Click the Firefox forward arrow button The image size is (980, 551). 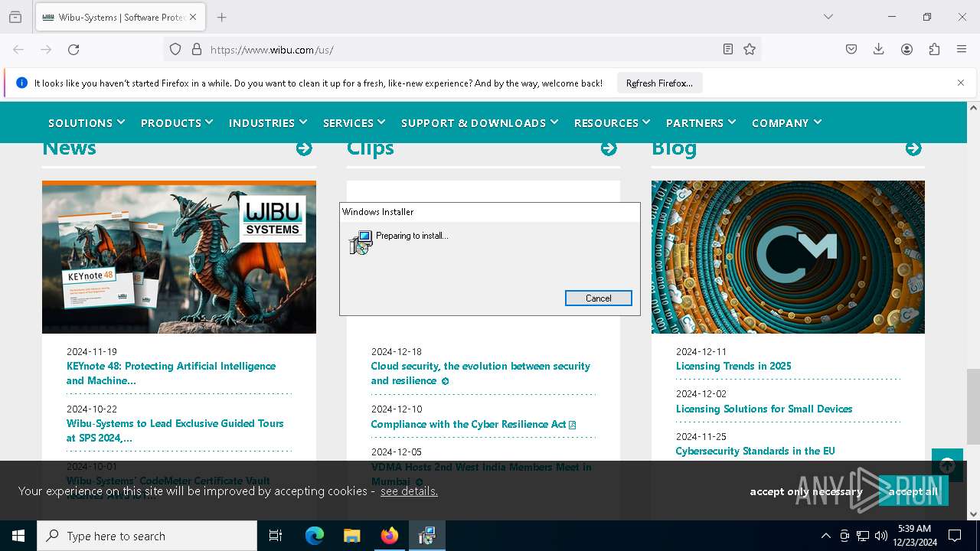click(46, 49)
